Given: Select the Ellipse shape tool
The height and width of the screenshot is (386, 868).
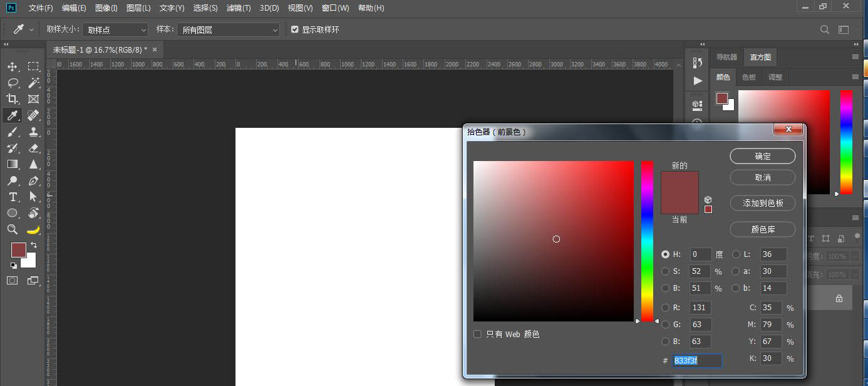Looking at the screenshot, I should [13, 213].
